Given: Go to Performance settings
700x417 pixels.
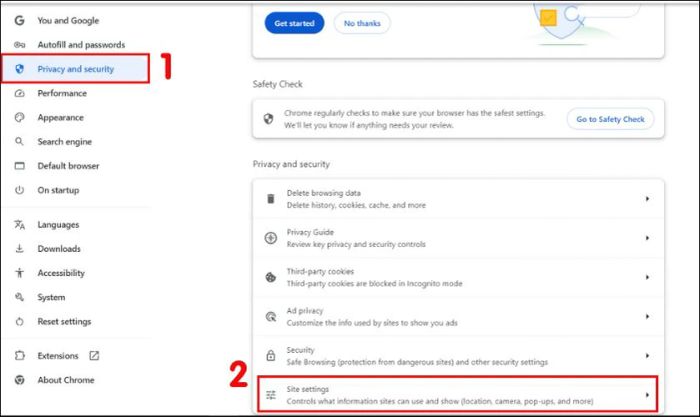Looking at the screenshot, I should (x=62, y=93).
